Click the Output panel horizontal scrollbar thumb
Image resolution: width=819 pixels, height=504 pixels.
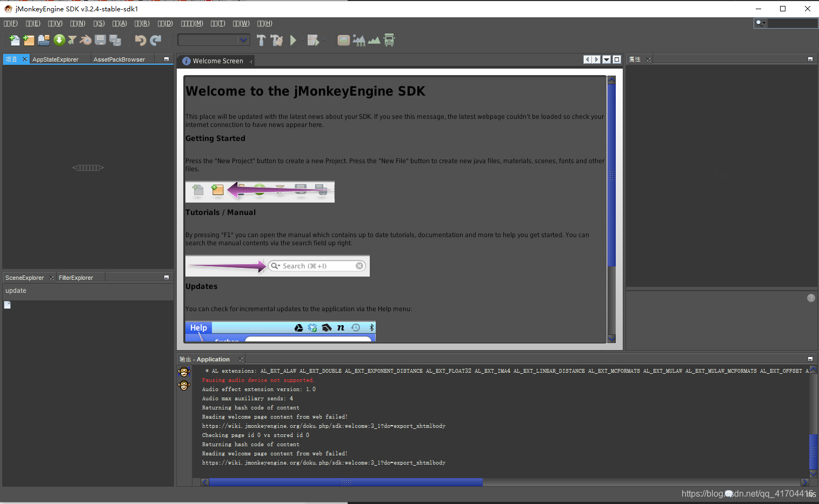346,482
